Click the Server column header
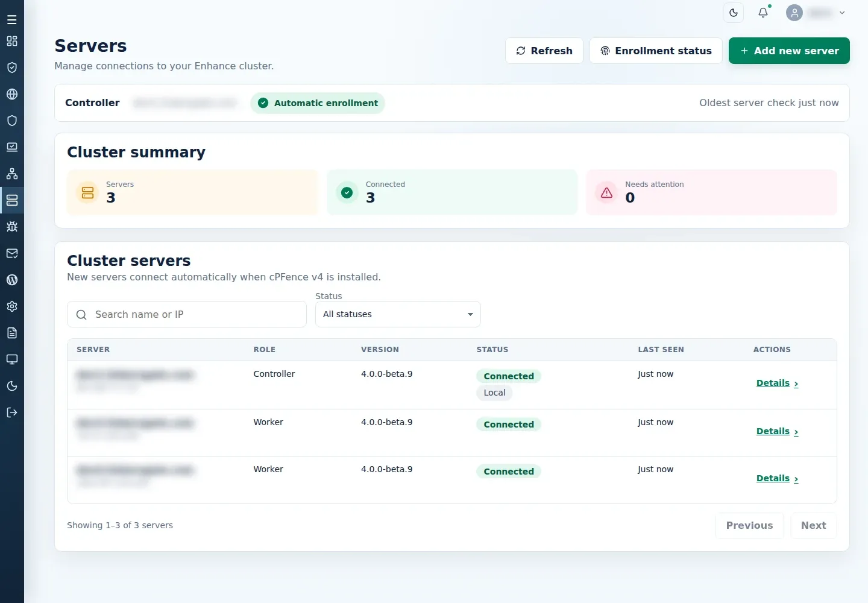Image resolution: width=868 pixels, height=603 pixels. (x=93, y=350)
